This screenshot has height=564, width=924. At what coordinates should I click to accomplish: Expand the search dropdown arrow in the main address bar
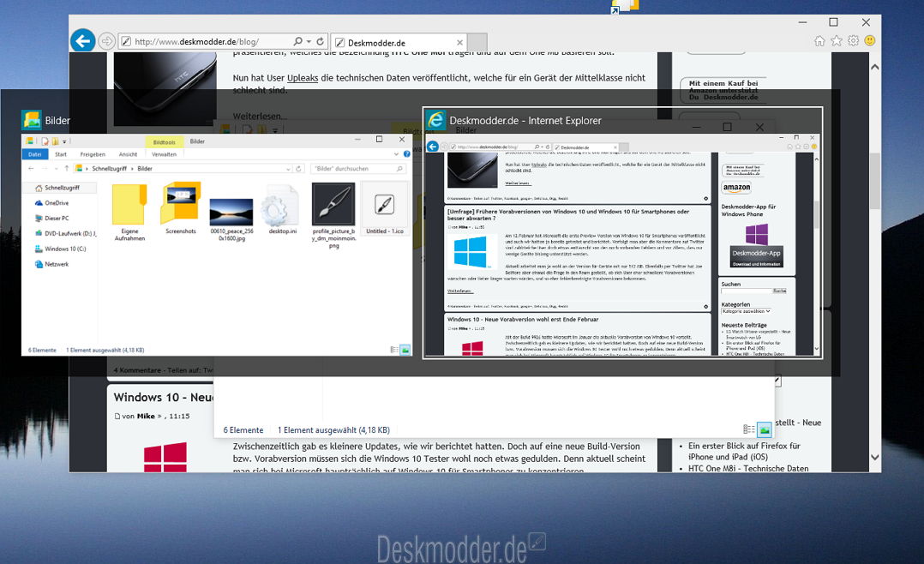(x=309, y=41)
